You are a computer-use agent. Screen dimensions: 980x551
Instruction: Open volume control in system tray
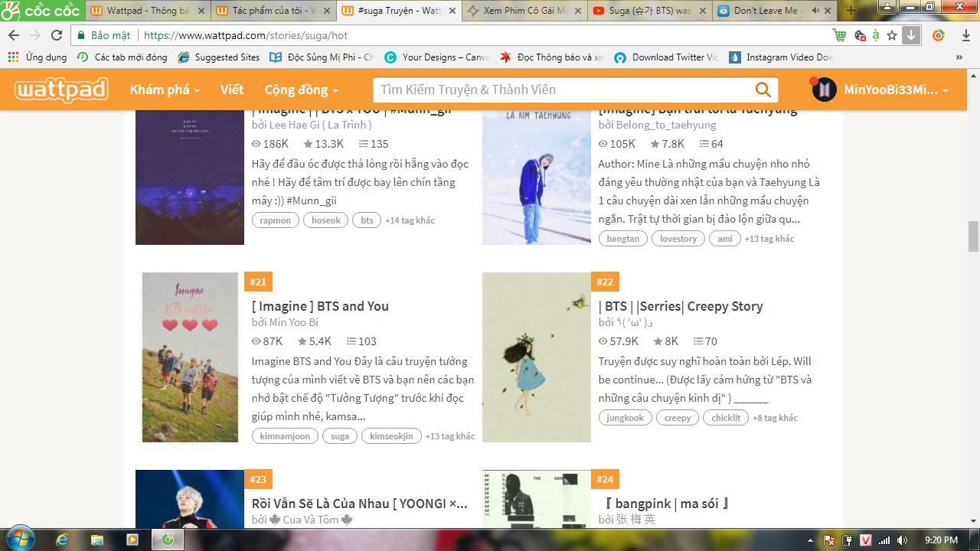903,540
